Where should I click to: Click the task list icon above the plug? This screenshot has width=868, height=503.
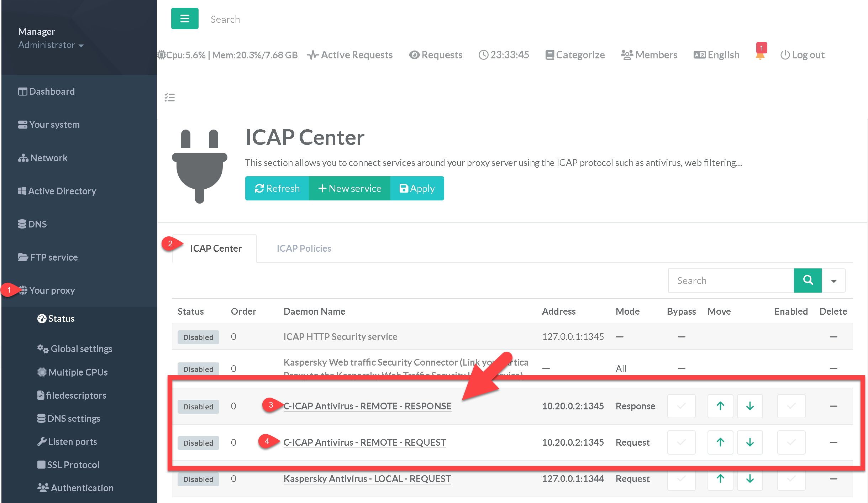169,97
